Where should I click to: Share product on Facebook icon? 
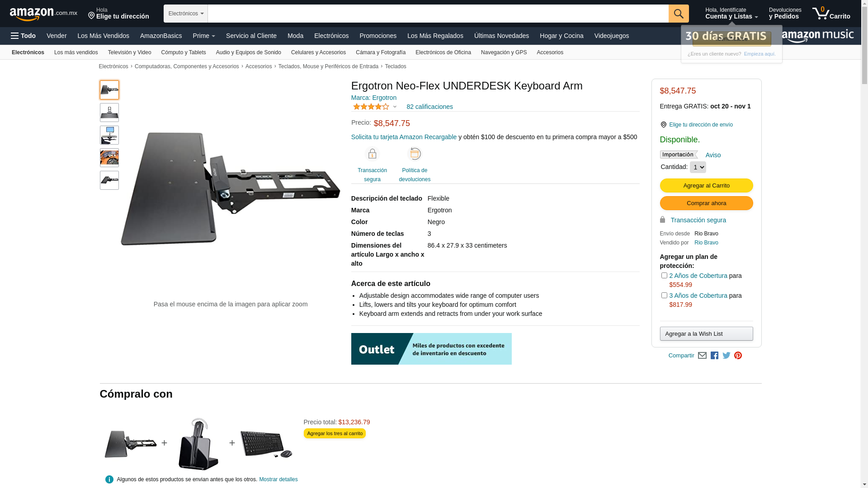(x=714, y=356)
